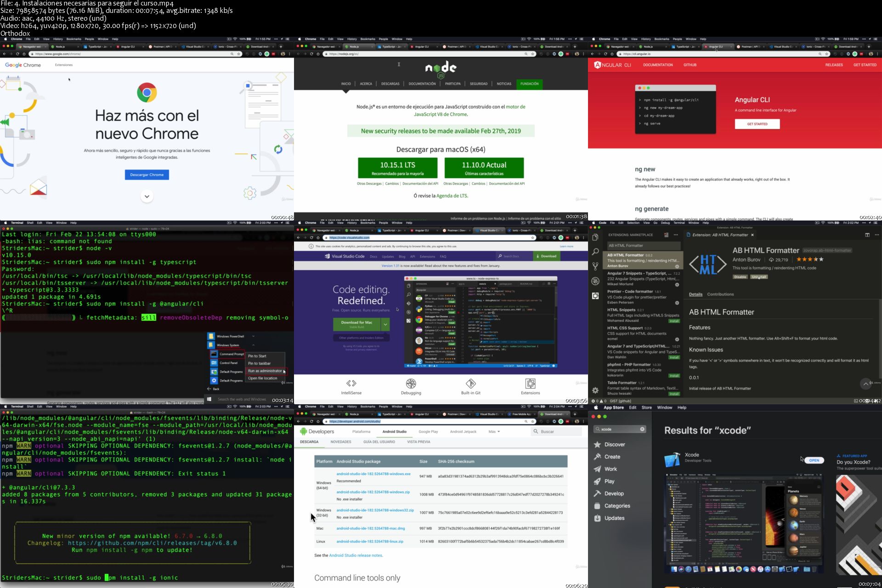This screenshot has height=588, width=882.
Task: Click VS Code Explorer files icon
Action: pos(595,237)
